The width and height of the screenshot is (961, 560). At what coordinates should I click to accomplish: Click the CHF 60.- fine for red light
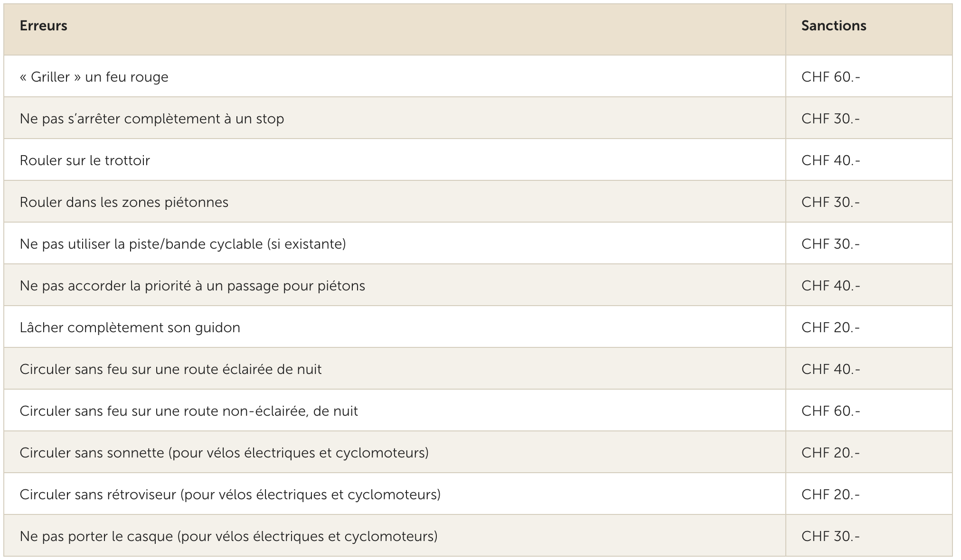tap(830, 77)
